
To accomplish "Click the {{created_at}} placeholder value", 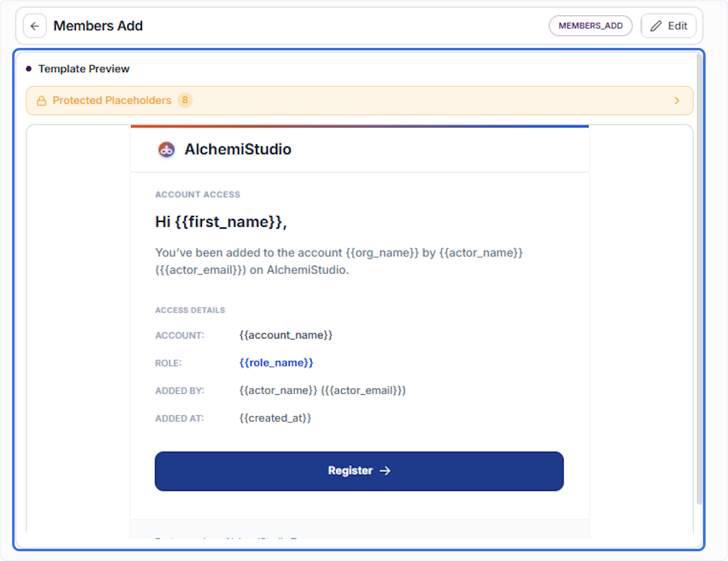I will (275, 418).
